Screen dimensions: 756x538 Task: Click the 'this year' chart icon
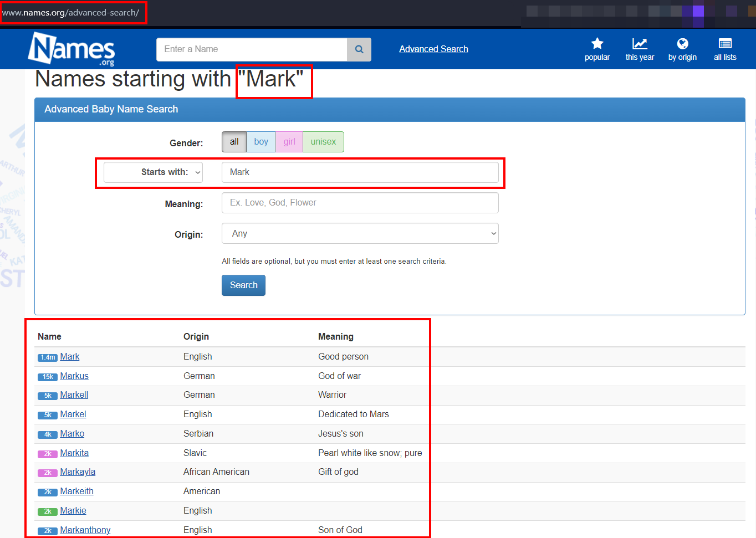tap(640, 44)
